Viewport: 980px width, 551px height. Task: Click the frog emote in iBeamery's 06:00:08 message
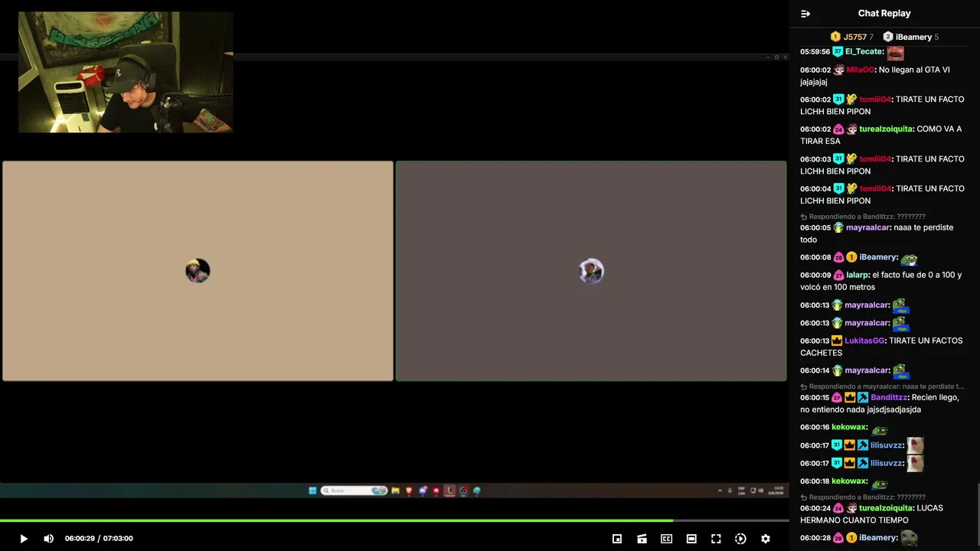[909, 259]
